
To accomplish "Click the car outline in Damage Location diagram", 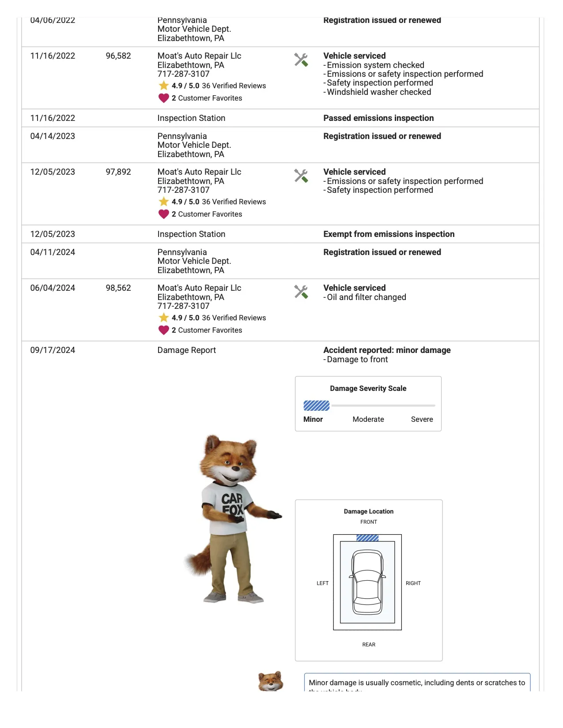I will pos(367,582).
